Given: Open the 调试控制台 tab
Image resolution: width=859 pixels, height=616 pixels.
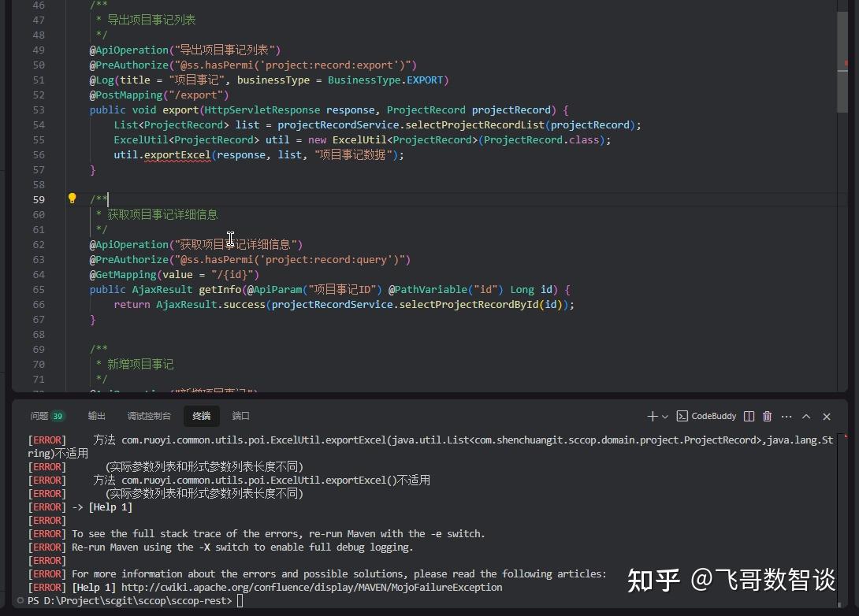Looking at the screenshot, I should click(x=149, y=416).
